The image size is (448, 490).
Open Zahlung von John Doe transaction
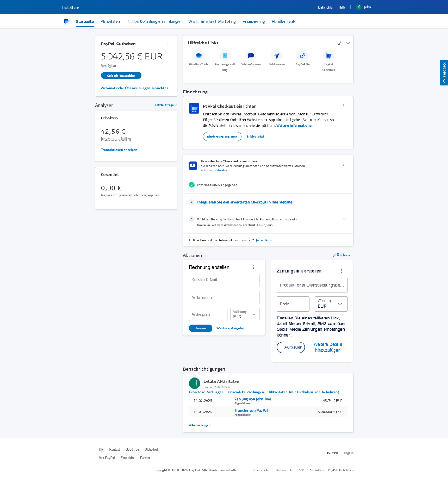click(253, 399)
